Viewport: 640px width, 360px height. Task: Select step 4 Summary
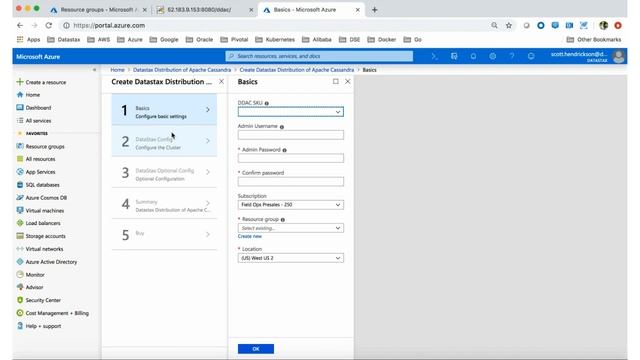[164, 203]
